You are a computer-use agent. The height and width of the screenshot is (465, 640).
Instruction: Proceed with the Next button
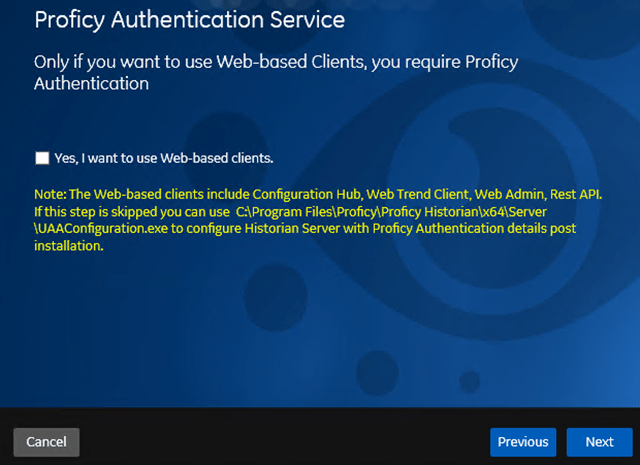pyautogui.click(x=600, y=442)
